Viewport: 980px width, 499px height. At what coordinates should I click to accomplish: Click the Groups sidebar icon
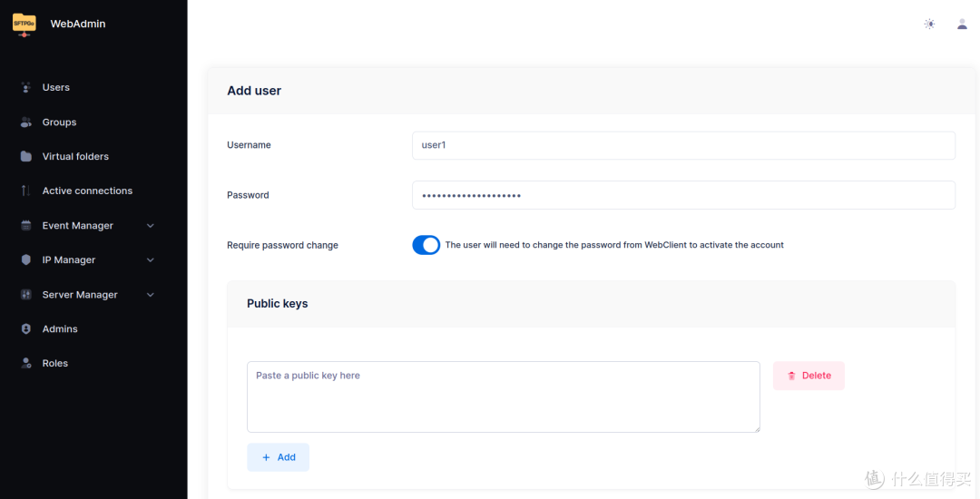point(25,122)
